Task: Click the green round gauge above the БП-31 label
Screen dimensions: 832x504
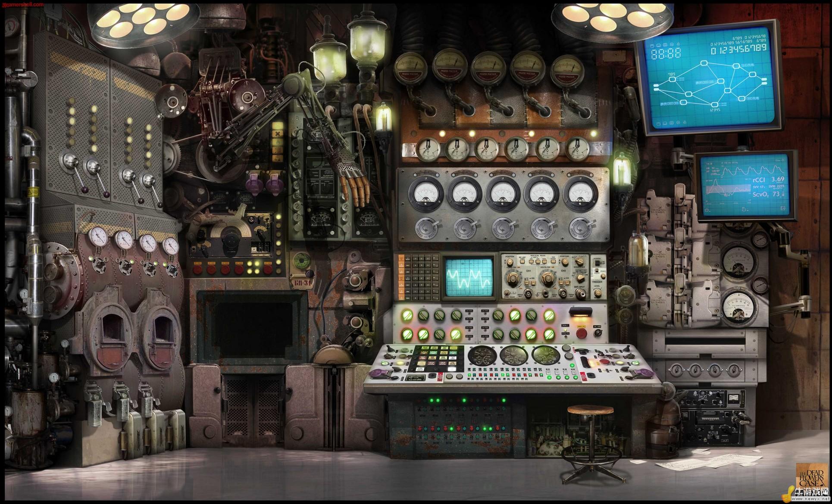Action: tap(301, 261)
